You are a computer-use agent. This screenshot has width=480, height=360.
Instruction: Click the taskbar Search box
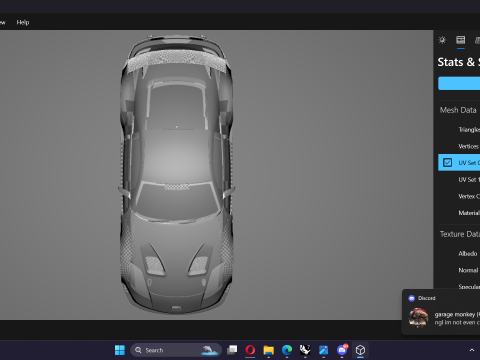[x=176, y=350]
